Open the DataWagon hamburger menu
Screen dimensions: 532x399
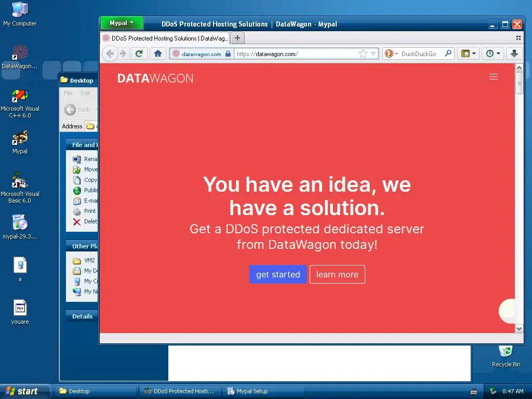click(x=494, y=77)
